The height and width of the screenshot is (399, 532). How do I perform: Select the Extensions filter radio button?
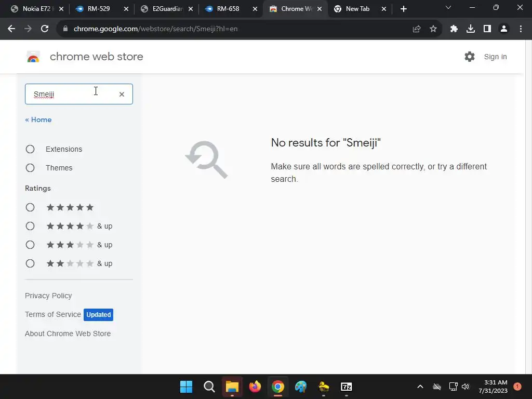point(30,149)
